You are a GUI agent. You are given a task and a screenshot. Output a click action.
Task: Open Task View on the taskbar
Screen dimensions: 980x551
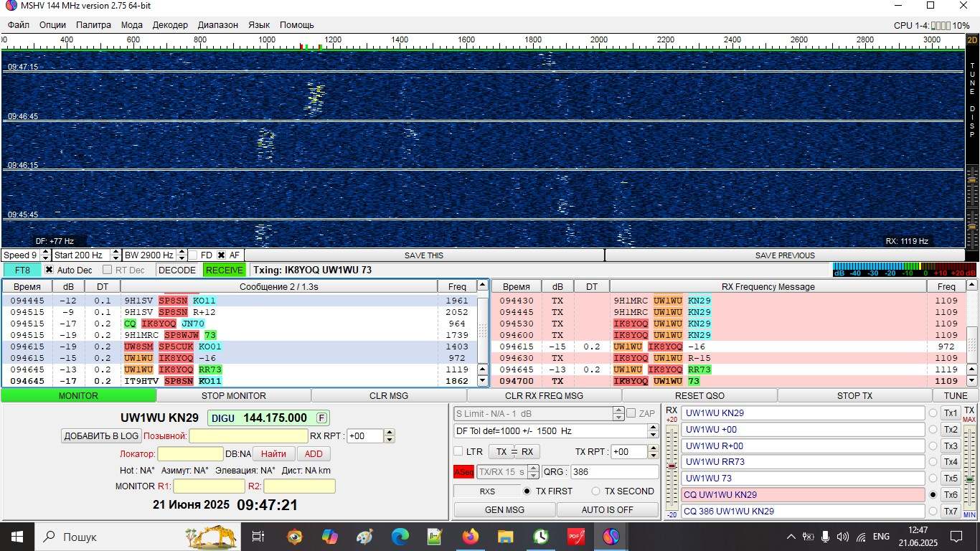(259, 537)
